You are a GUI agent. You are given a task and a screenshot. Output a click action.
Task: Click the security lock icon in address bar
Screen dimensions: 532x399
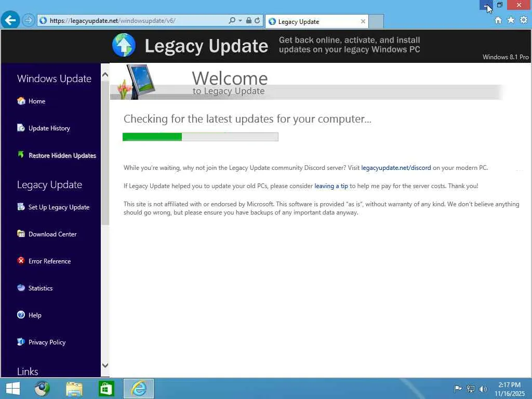coord(249,20)
